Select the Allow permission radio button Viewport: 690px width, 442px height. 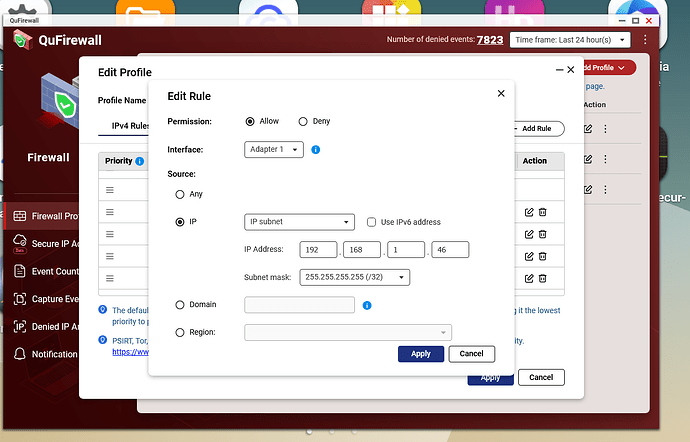(x=250, y=122)
